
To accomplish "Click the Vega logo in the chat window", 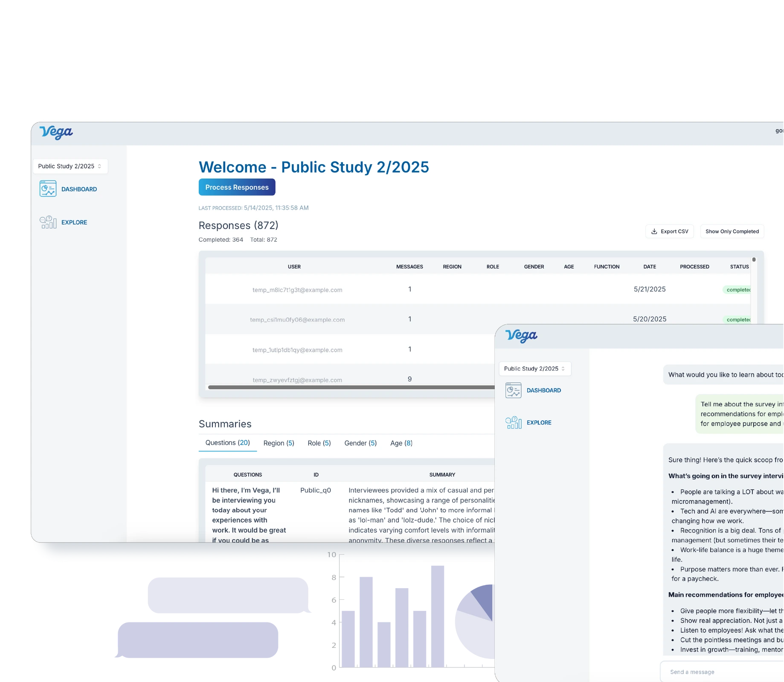I will (x=521, y=336).
